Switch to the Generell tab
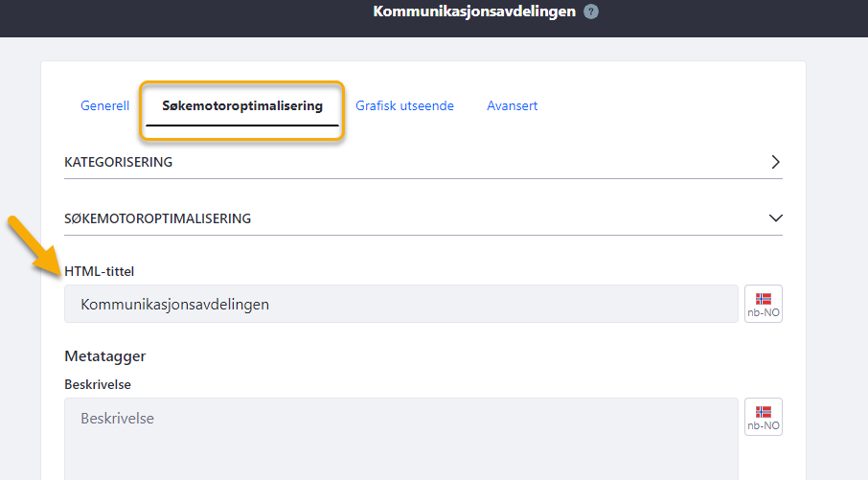The width and height of the screenshot is (868, 480). coord(104,105)
